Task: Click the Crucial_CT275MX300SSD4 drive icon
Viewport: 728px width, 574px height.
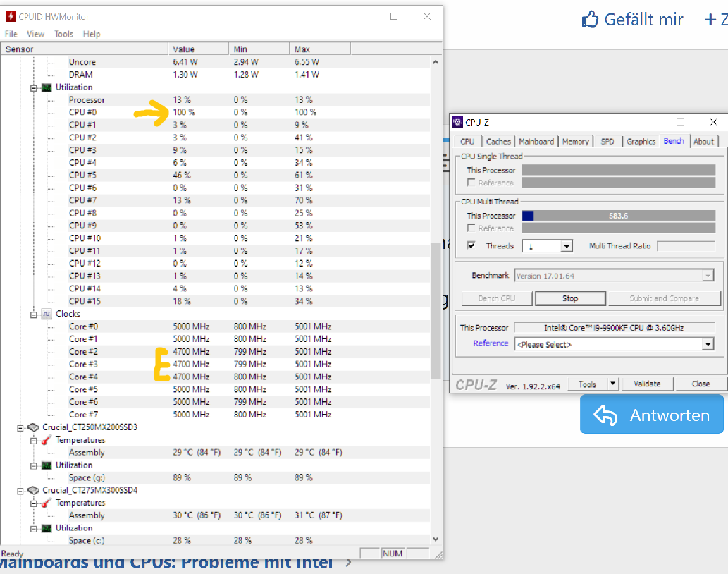Action: (x=33, y=490)
